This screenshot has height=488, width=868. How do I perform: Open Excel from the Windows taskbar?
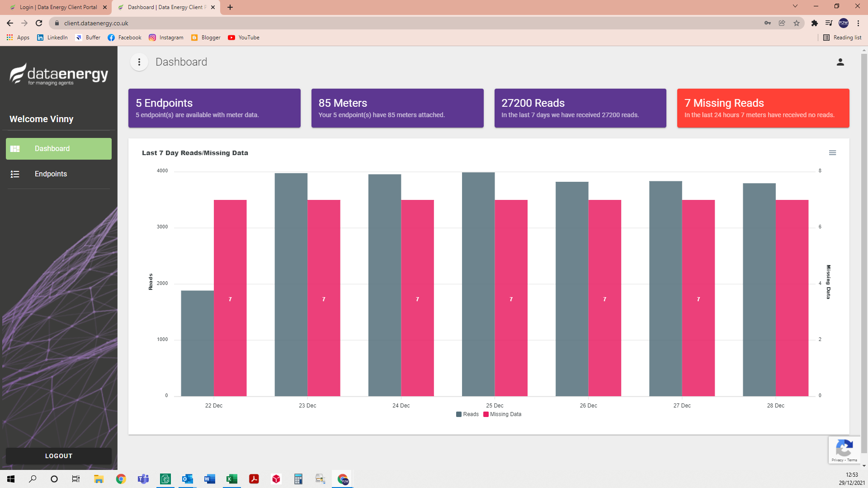coord(231,479)
